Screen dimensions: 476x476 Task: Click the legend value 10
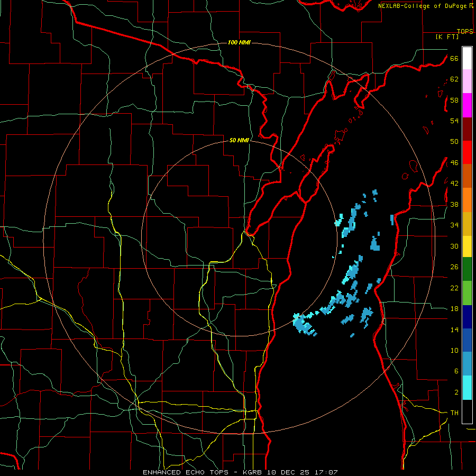point(454,351)
